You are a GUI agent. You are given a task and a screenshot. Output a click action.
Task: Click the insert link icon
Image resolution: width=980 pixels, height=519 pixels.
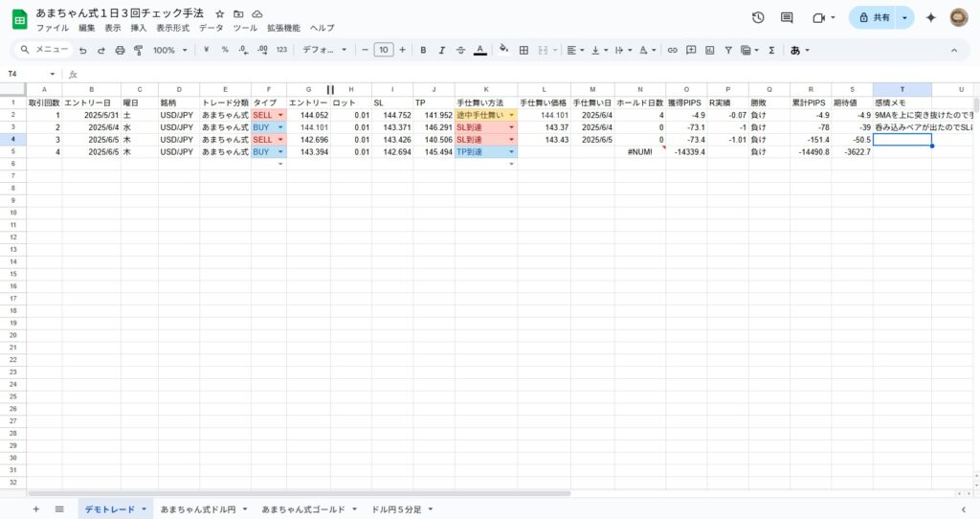[673, 50]
